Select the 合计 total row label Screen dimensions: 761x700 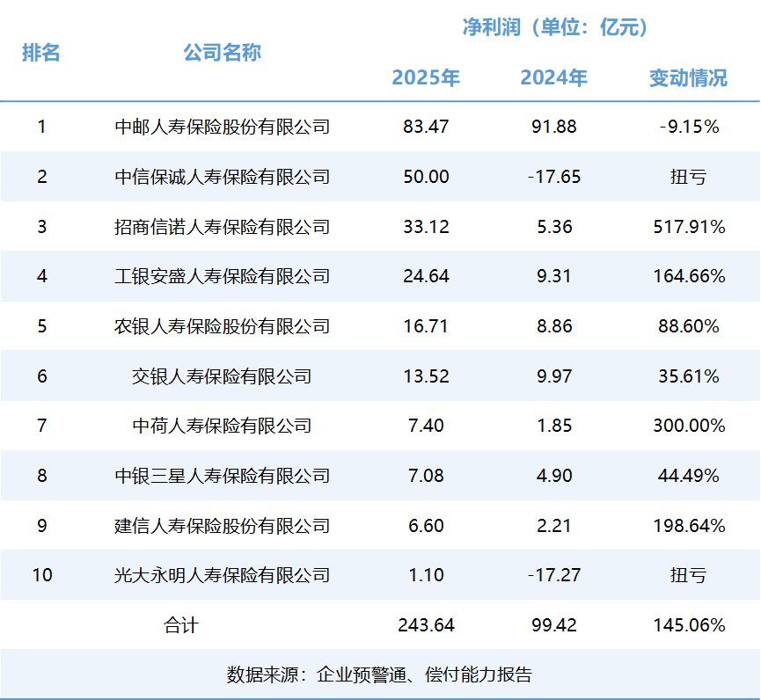(181, 625)
